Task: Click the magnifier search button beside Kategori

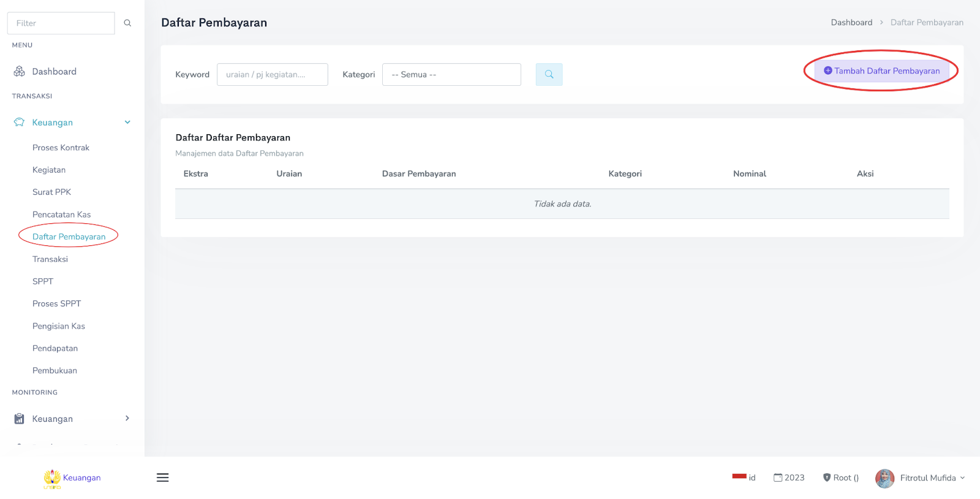Action: pos(549,74)
